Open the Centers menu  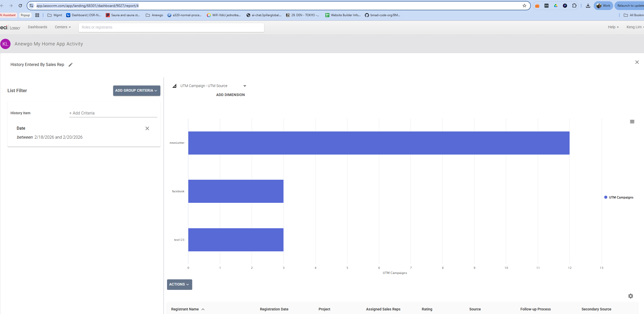63,27
